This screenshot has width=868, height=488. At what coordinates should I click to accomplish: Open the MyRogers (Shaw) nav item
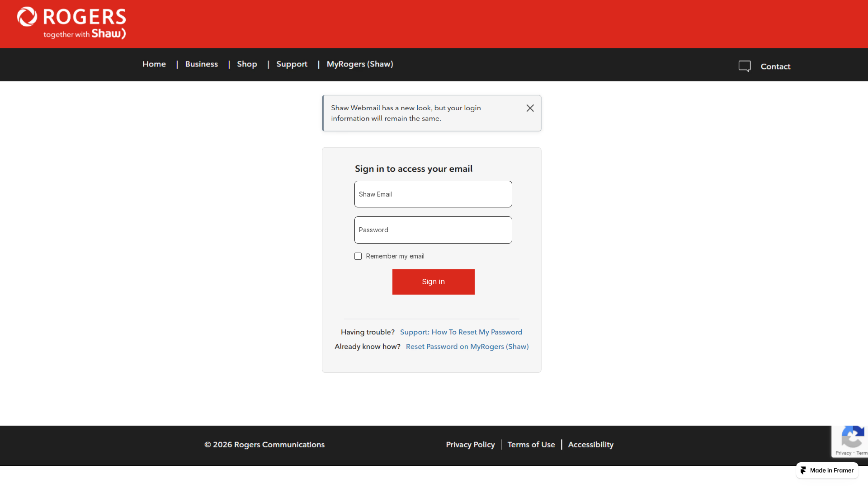coord(360,64)
